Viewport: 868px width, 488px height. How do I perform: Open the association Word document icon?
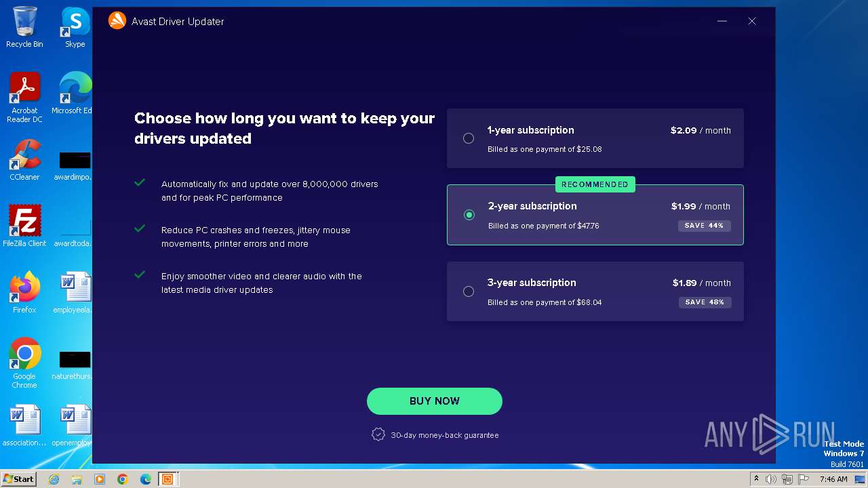point(24,426)
